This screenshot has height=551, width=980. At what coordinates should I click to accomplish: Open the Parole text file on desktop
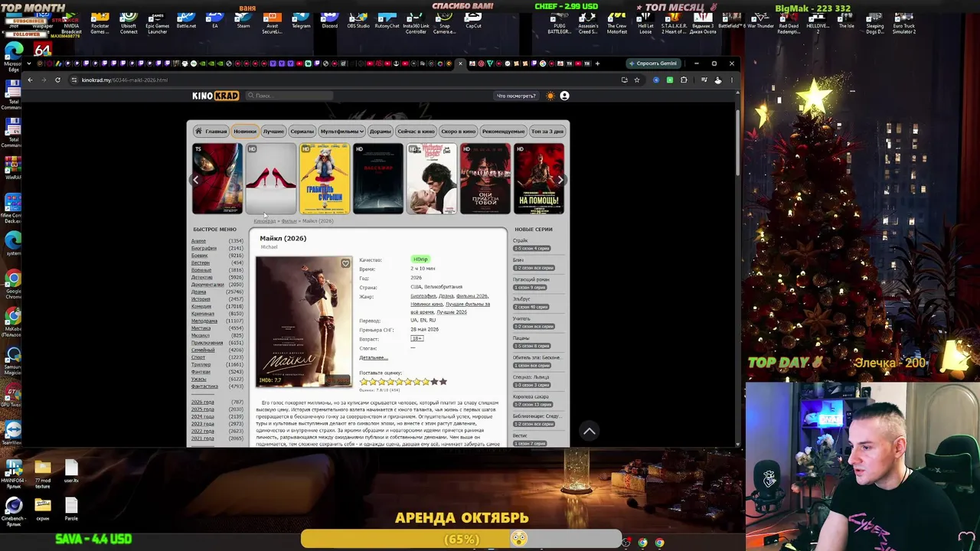click(71, 510)
